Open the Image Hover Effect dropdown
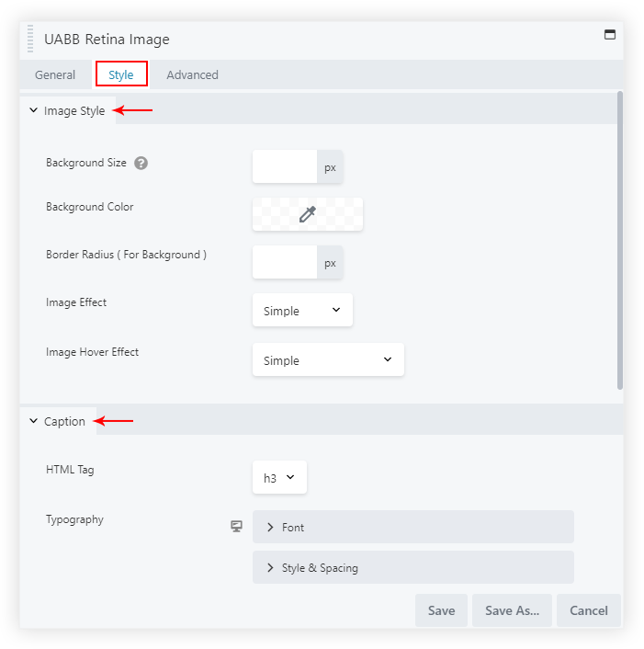Screen dimensions: 644x649 (x=328, y=360)
